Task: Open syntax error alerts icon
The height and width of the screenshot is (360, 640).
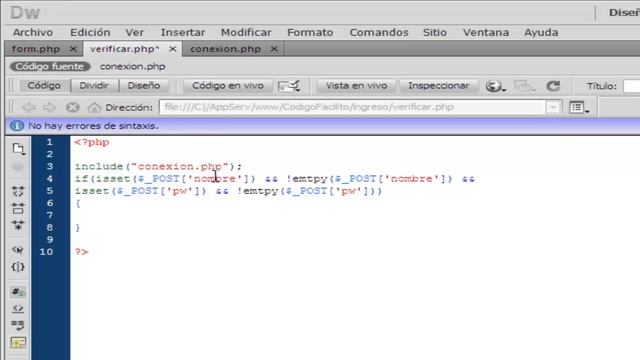Action: [18, 342]
